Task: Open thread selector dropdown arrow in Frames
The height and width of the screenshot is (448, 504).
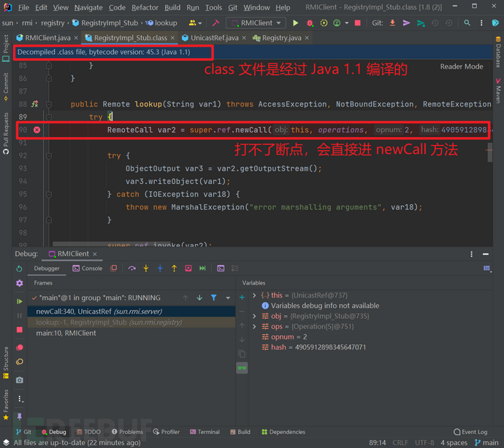Action: 228,298
